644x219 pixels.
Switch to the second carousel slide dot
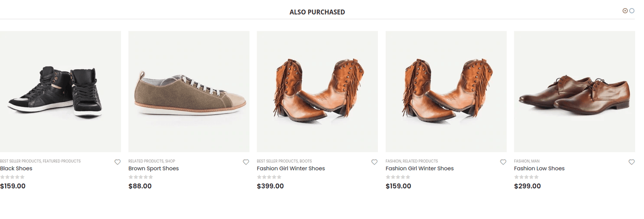(632, 11)
